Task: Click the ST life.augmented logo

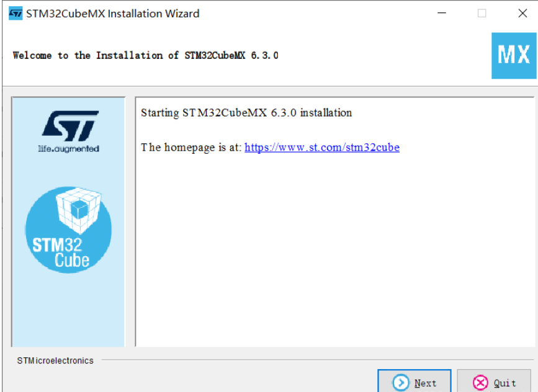Action: (x=69, y=131)
